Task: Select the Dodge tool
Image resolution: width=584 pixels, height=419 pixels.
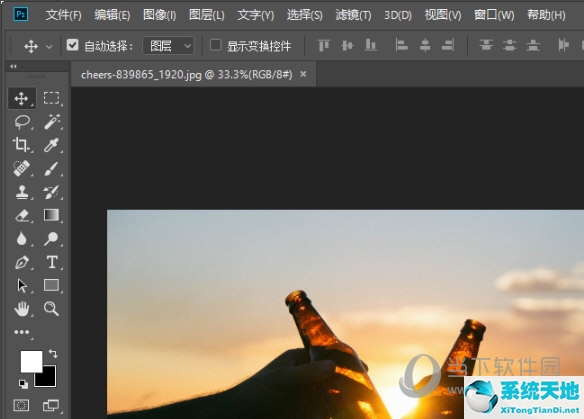Action: pos(51,239)
